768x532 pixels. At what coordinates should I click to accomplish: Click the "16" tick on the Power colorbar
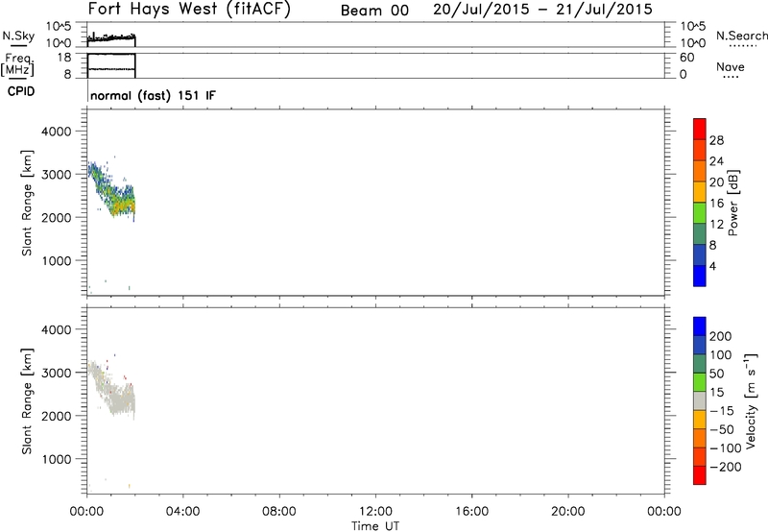[716, 204]
